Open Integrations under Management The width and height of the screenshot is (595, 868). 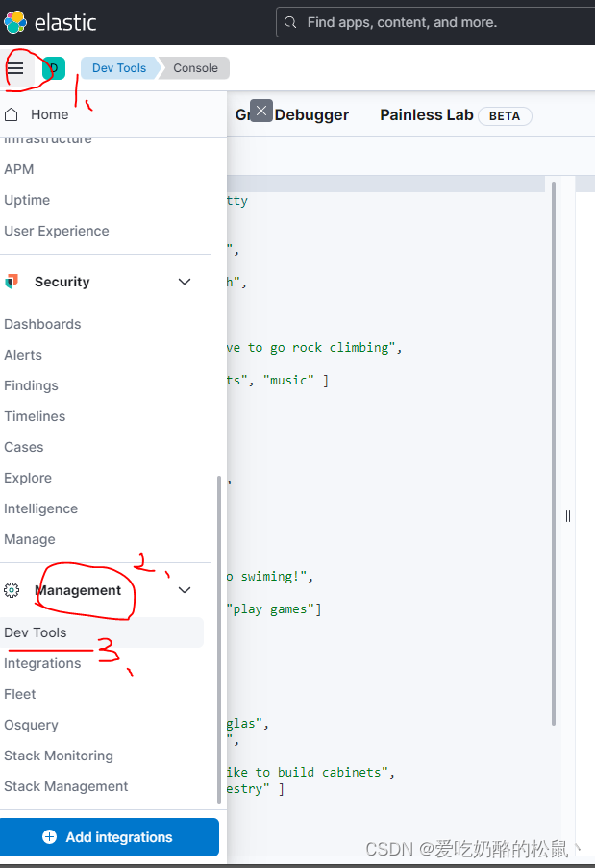click(x=42, y=663)
